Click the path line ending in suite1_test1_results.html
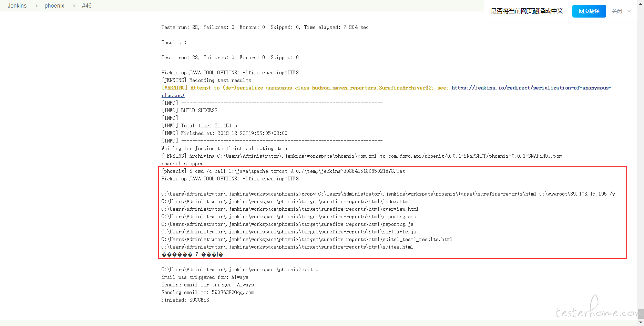This screenshot has height=326, width=644. 307,239
